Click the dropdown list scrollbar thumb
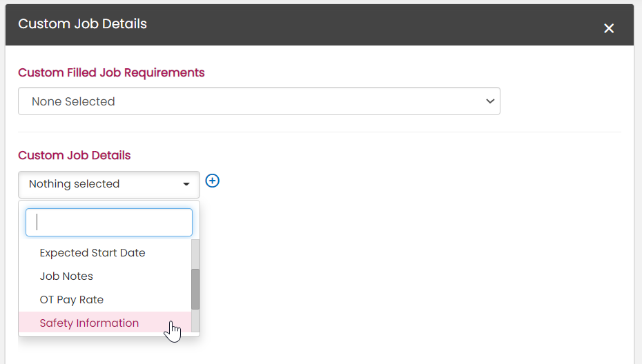This screenshot has width=642, height=364. [x=195, y=289]
